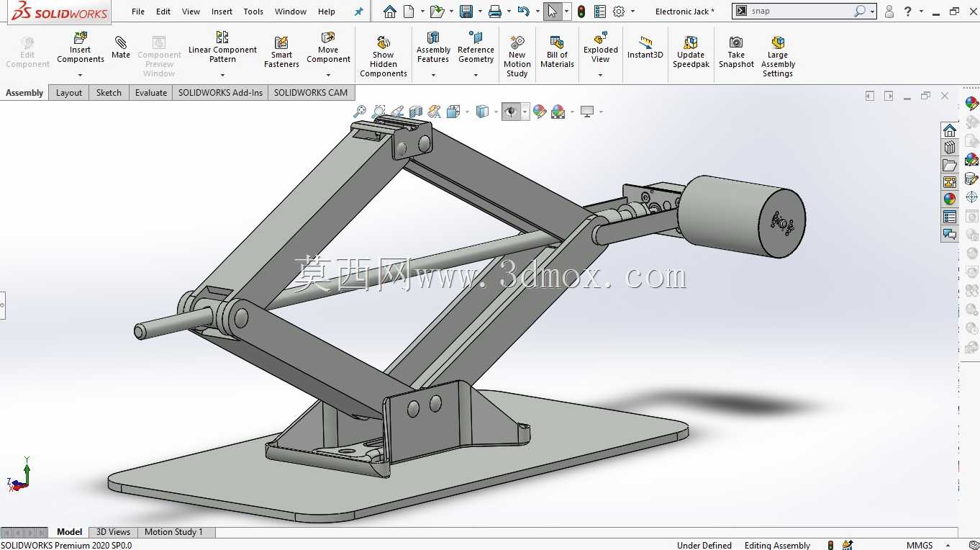Switch to the Motion Study 1 tab
The width and height of the screenshot is (980, 550).
click(173, 532)
